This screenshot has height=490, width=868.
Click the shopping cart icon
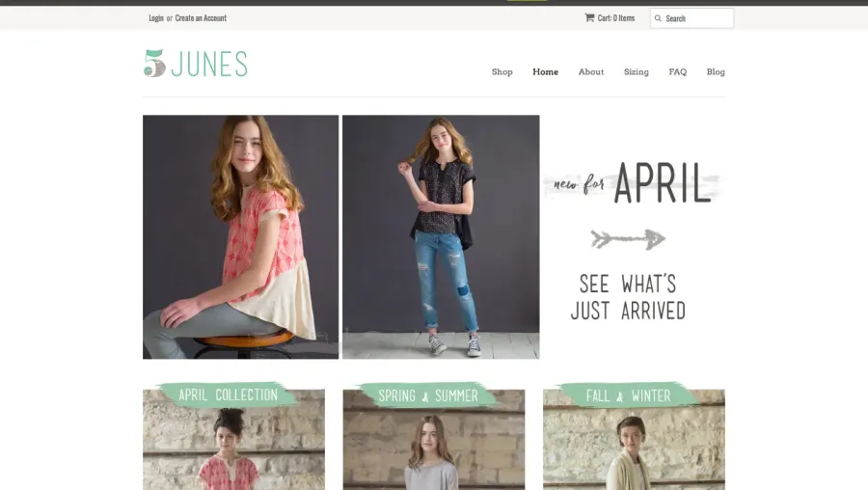[589, 17]
